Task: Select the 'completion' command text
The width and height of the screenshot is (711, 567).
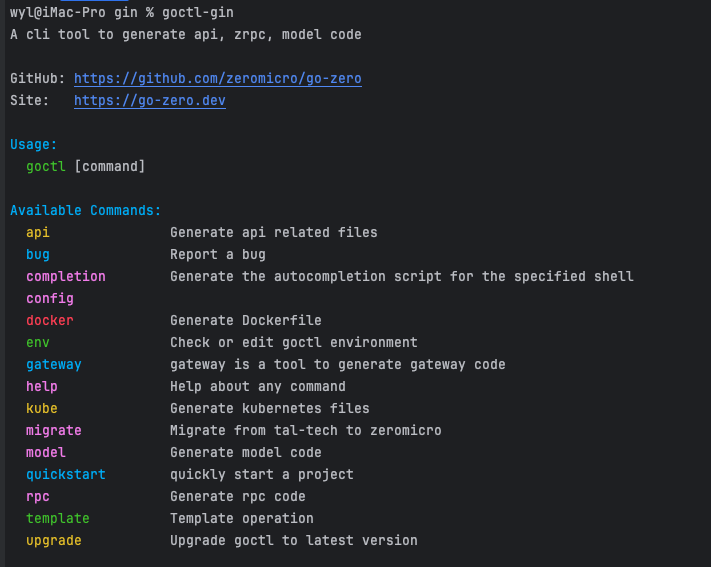Action: 66,276
